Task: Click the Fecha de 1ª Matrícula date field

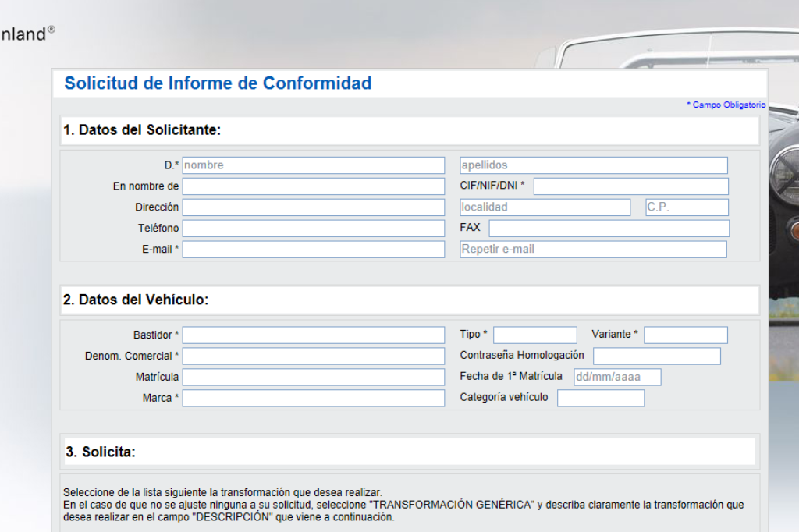Action: [617, 378]
